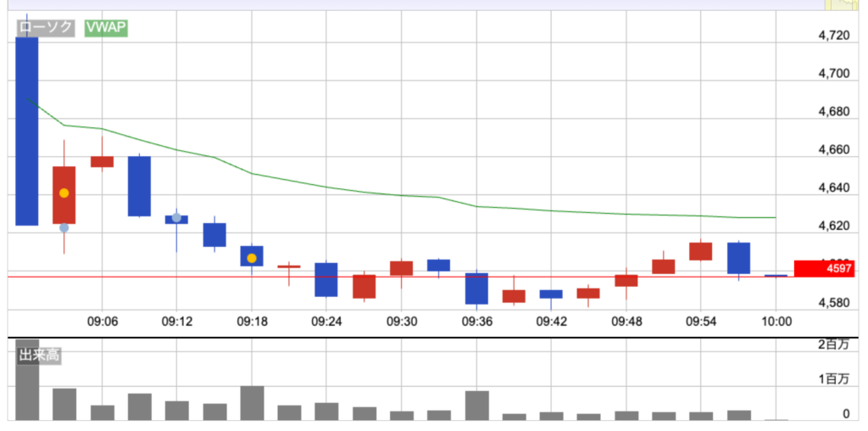The height and width of the screenshot is (431, 868).
Task: Click the 09:06 time axis label
Action: point(102,322)
